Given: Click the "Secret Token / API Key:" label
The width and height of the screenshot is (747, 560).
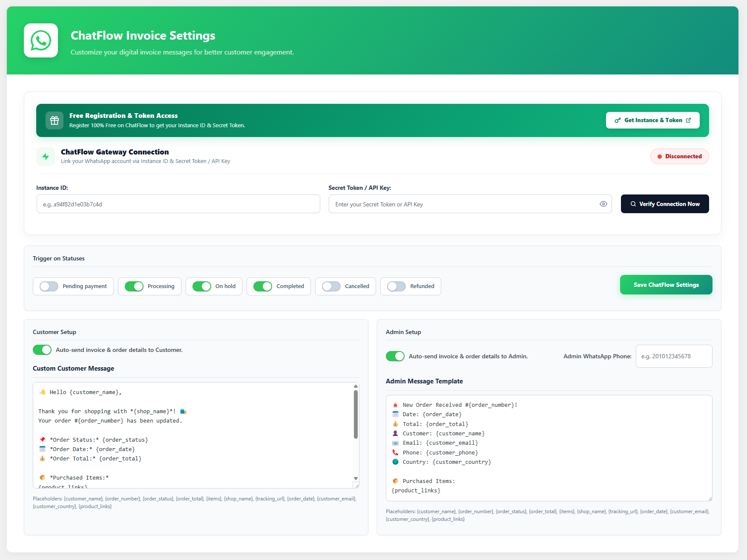Looking at the screenshot, I should tap(360, 188).
